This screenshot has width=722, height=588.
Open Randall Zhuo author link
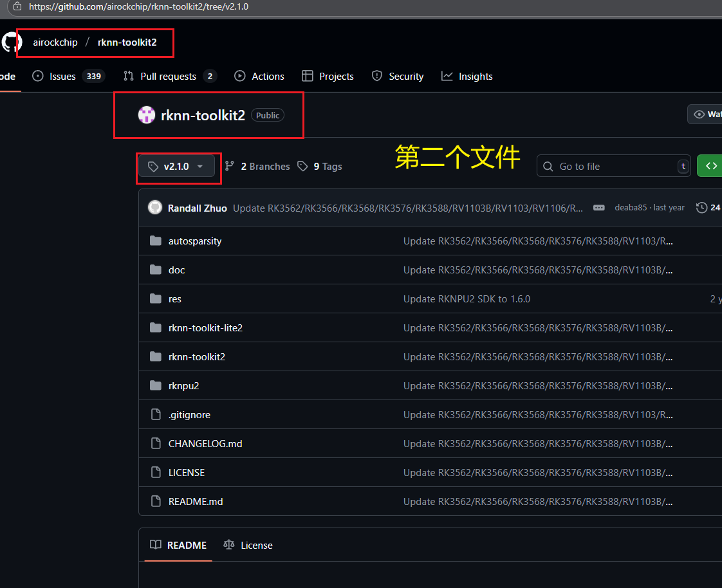[197, 208]
